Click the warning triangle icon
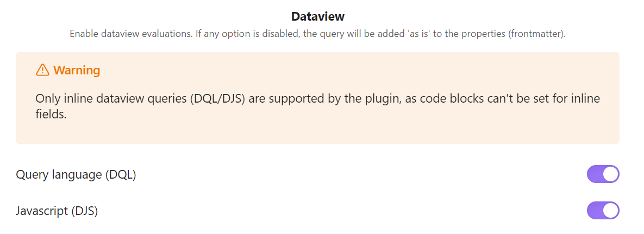This screenshot has width=644, height=234. (42, 70)
